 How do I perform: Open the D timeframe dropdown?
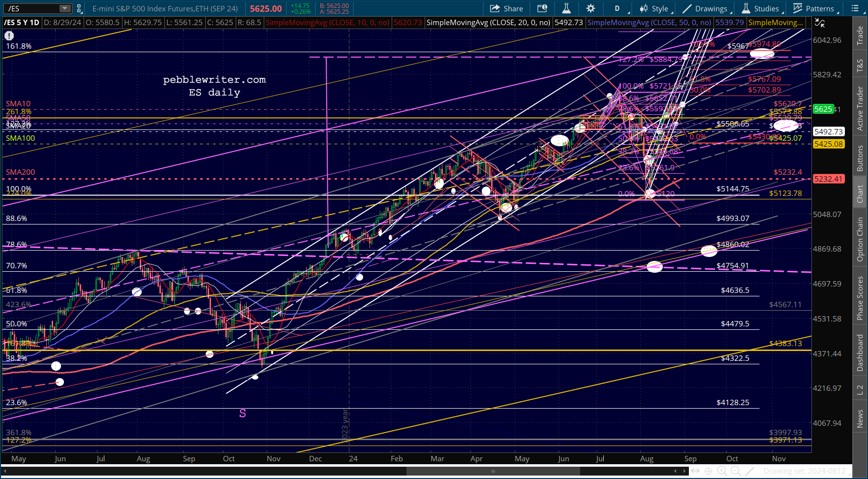pos(618,8)
